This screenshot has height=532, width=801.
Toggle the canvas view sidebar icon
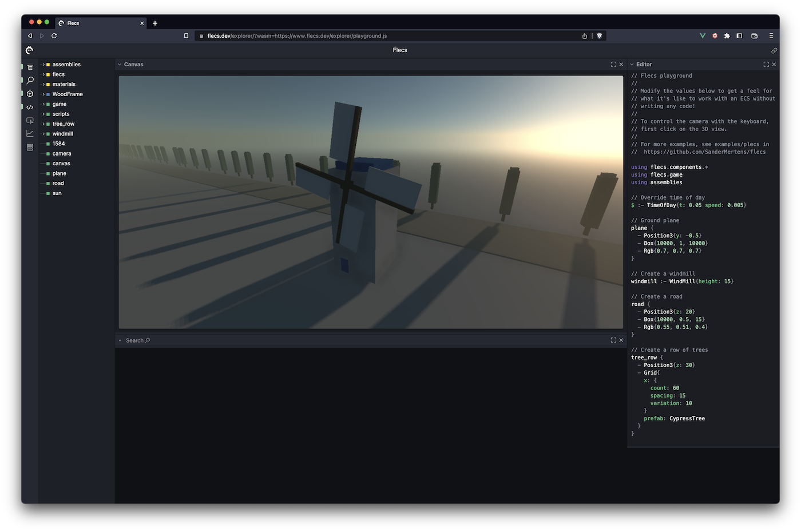tap(30, 121)
